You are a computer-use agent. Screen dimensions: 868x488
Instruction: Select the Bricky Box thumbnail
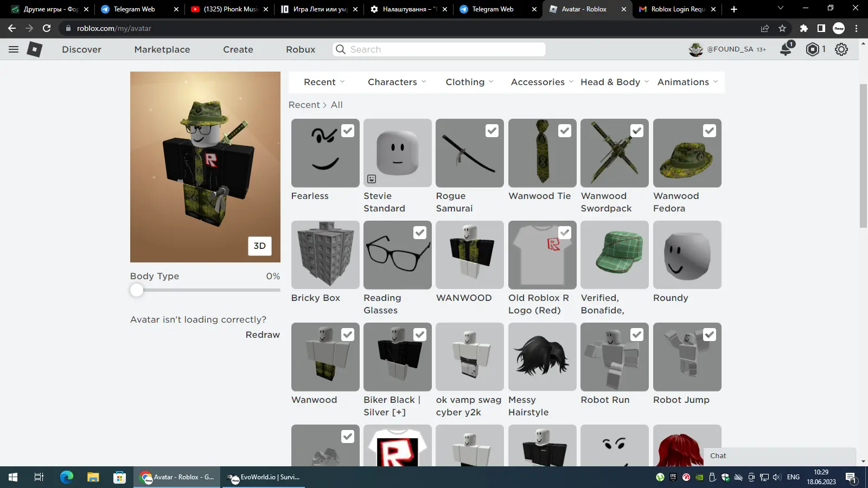click(x=325, y=255)
